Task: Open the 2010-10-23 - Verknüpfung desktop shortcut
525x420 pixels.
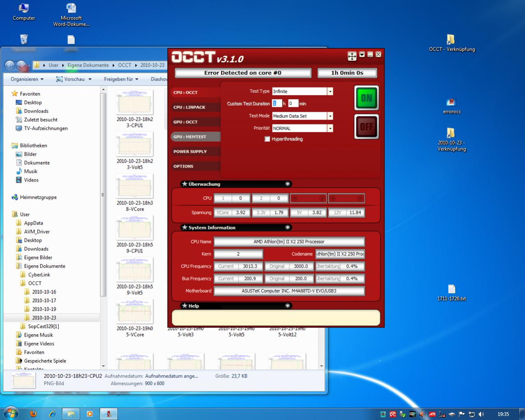Action: coord(452,140)
